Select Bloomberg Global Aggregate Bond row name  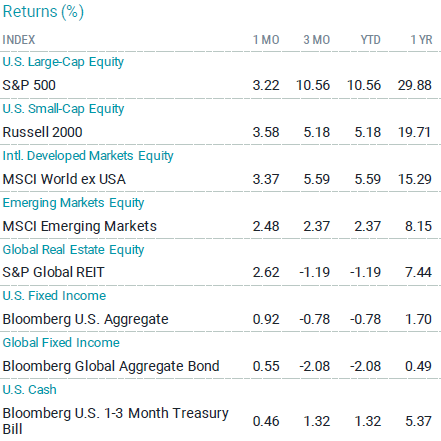[x=111, y=367]
